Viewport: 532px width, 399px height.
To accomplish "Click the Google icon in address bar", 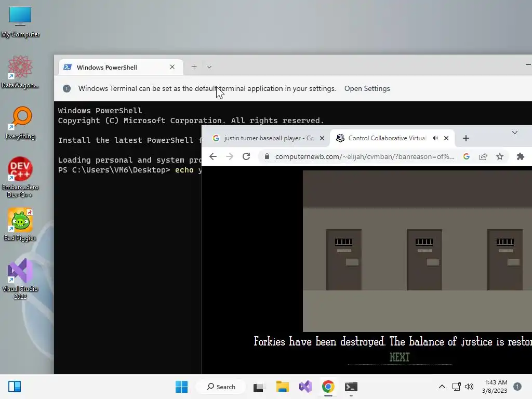I will click(x=467, y=156).
